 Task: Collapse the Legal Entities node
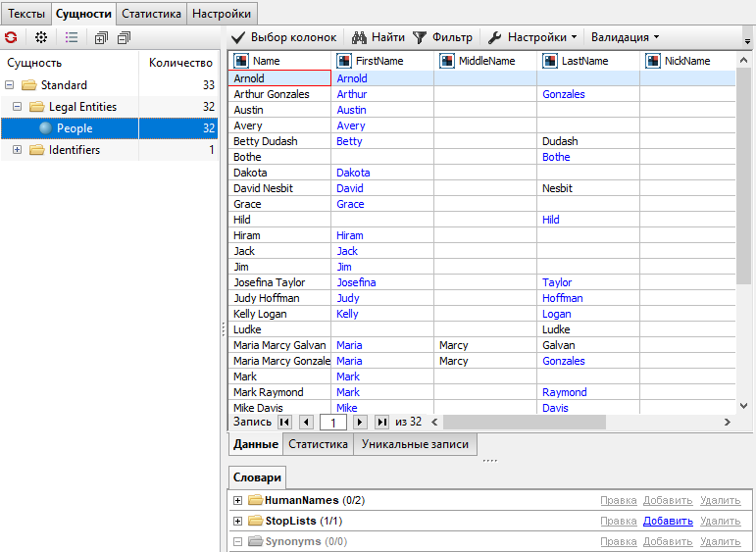point(17,107)
